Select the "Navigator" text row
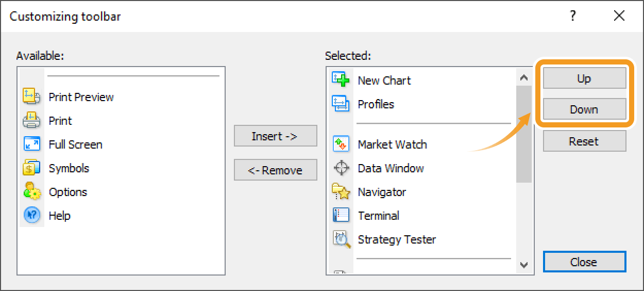644x291 pixels. click(382, 192)
